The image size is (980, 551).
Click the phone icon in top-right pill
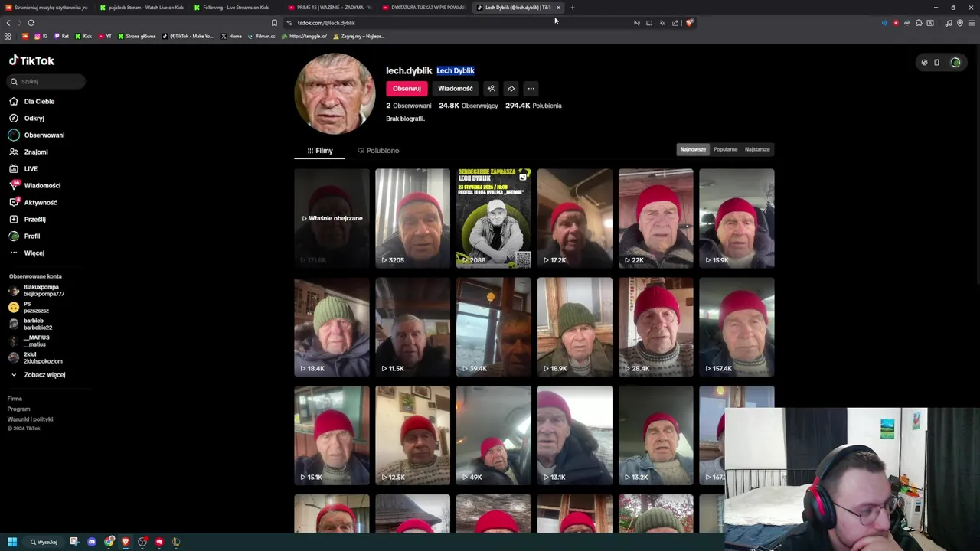936,63
